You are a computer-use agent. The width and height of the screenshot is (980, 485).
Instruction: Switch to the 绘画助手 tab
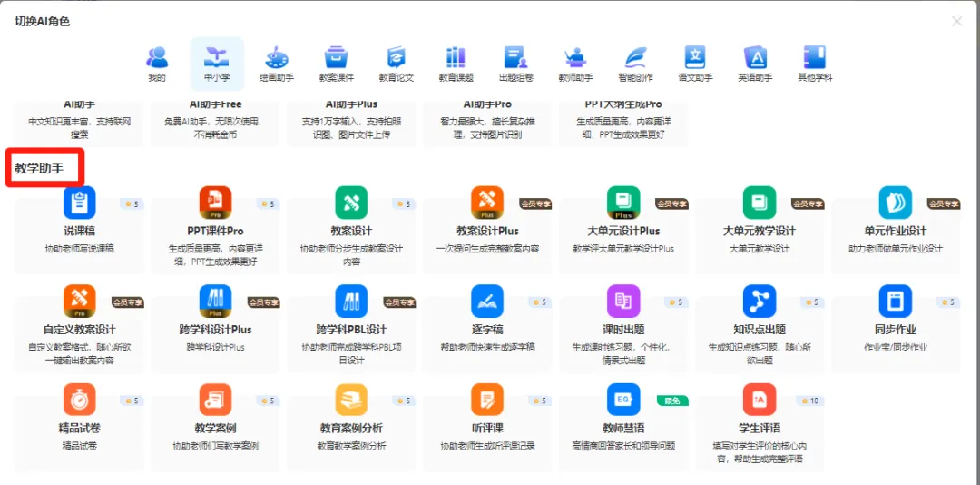[x=277, y=64]
